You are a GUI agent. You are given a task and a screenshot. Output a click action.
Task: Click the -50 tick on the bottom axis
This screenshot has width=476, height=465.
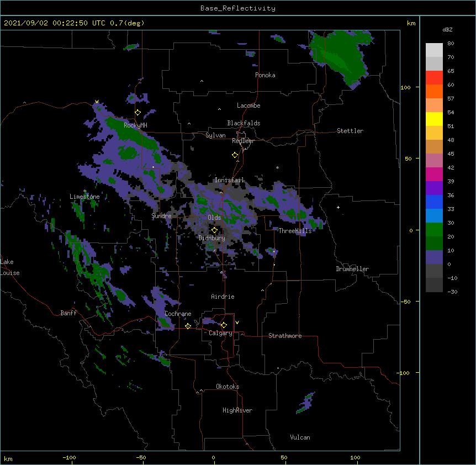[x=141, y=457]
